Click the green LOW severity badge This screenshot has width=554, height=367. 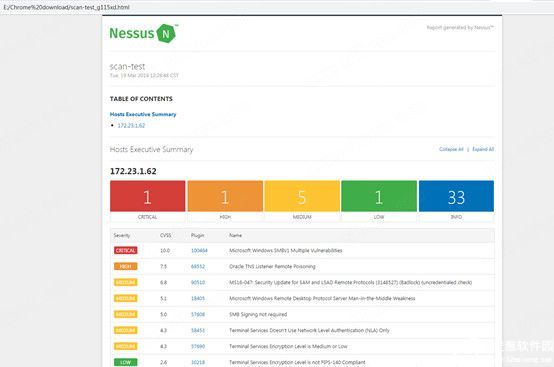tap(125, 362)
